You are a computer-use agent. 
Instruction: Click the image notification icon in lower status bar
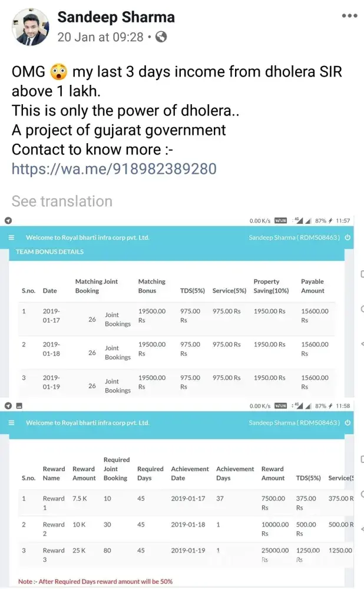(19, 406)
